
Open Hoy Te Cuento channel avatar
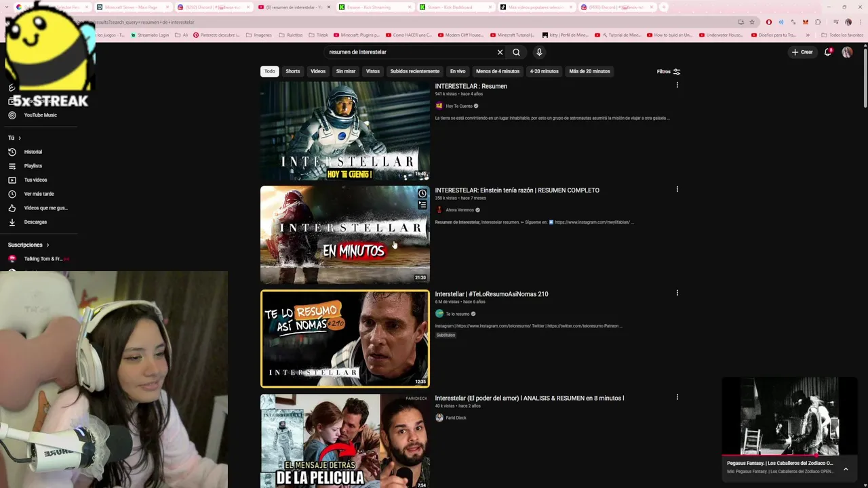[x=439, y=106]
